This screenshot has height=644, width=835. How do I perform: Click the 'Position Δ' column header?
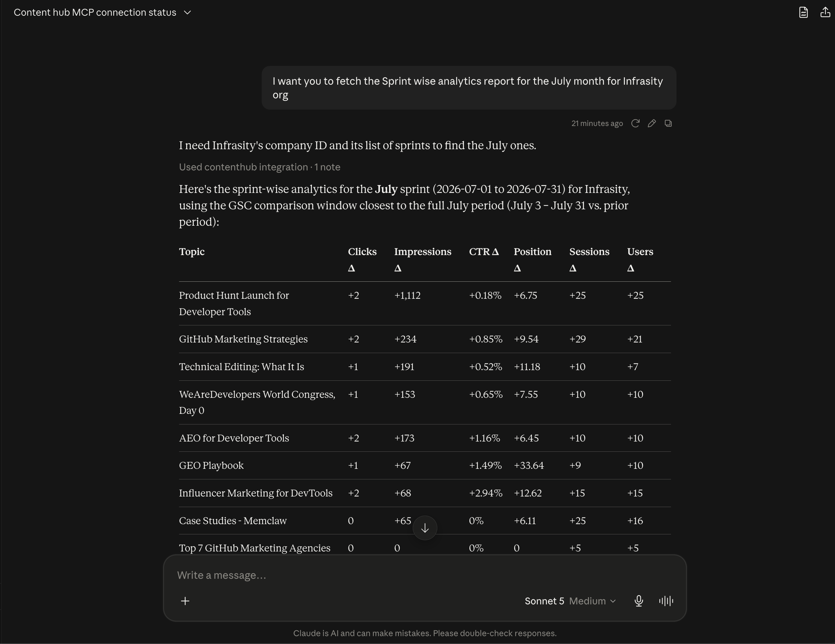[532, 260]
